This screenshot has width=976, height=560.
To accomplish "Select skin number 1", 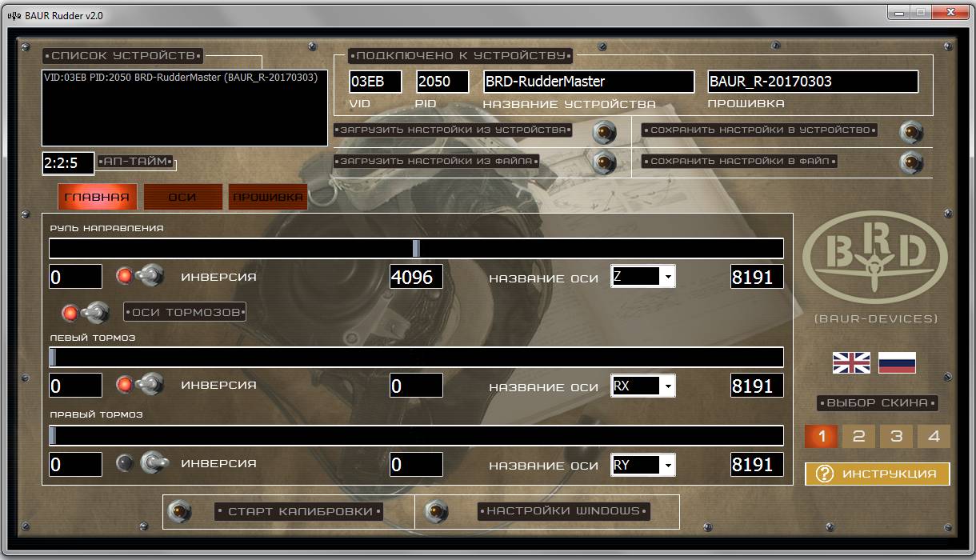I will click(x=822, y=437).
